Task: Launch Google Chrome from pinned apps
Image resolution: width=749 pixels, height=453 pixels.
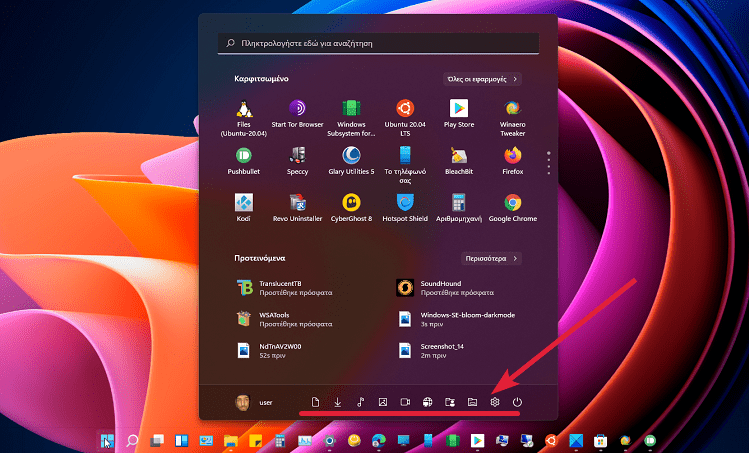Action: pos(513,208)
